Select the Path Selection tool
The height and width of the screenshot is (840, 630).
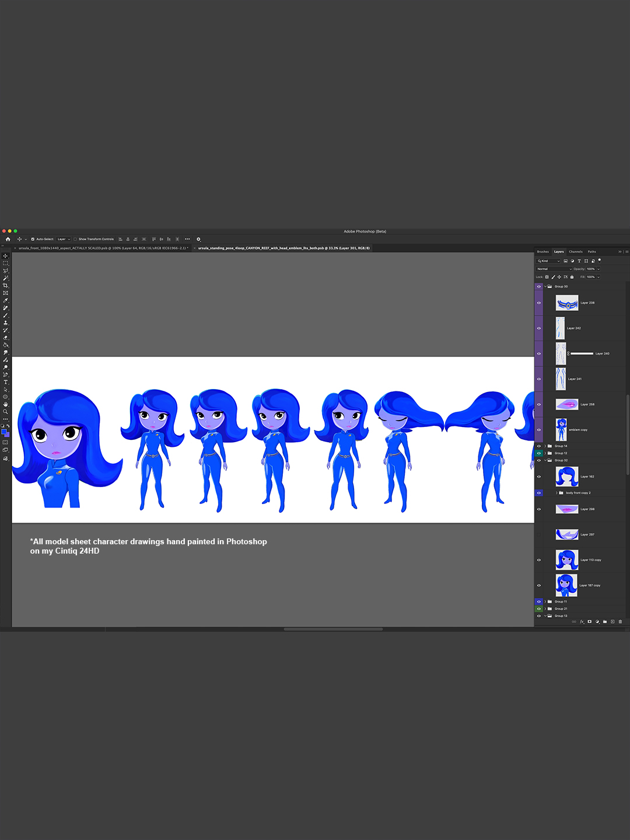[5, 390]
